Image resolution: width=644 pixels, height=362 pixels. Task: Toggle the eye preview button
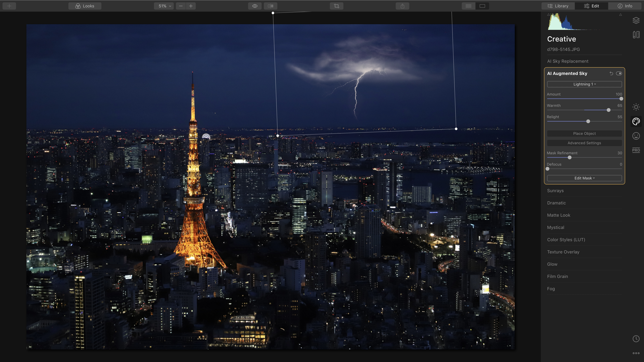[255, 6]
